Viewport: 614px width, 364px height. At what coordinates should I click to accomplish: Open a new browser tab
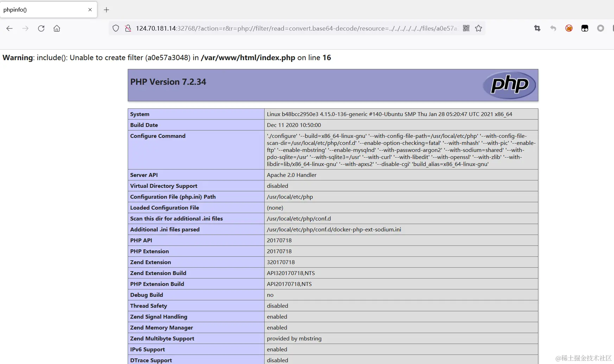pos(106,10)
